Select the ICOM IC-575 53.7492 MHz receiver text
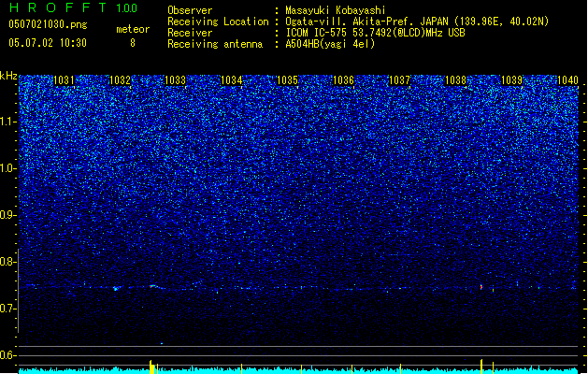This screenshot has height=374, width=588. tap(375, 33)
